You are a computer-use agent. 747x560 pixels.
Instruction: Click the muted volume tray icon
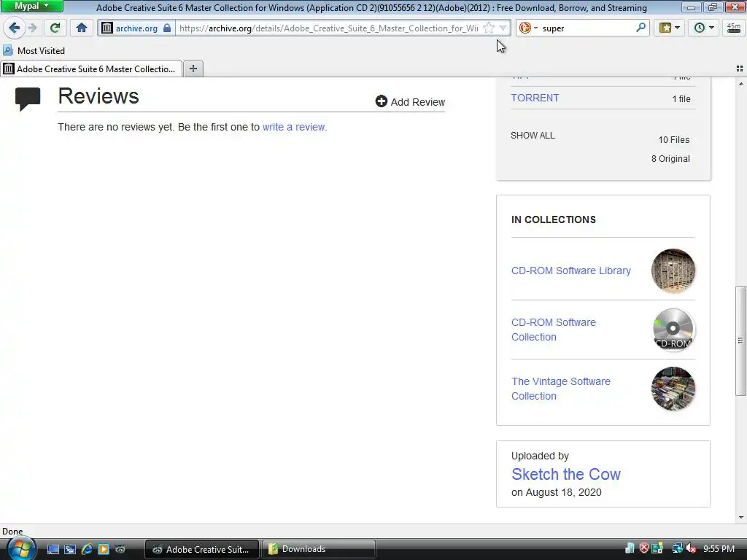click(x=691, y=548)
